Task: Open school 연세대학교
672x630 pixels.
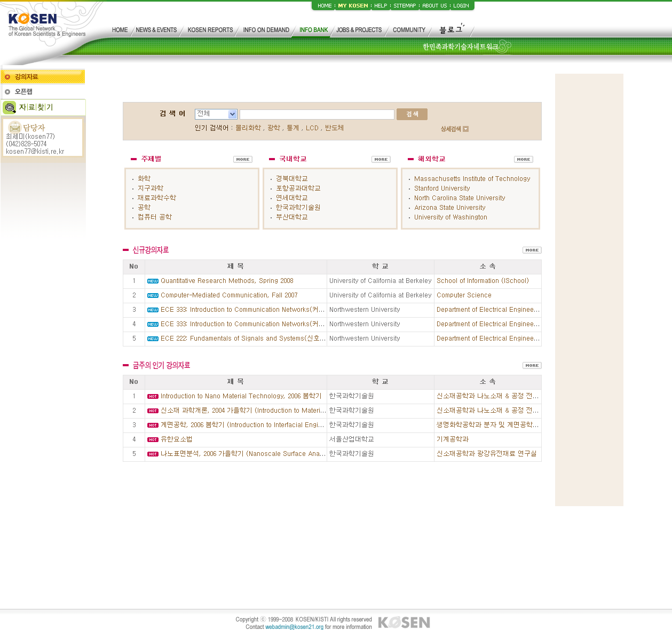Action: pyautogui.click(x=292, y=198)
